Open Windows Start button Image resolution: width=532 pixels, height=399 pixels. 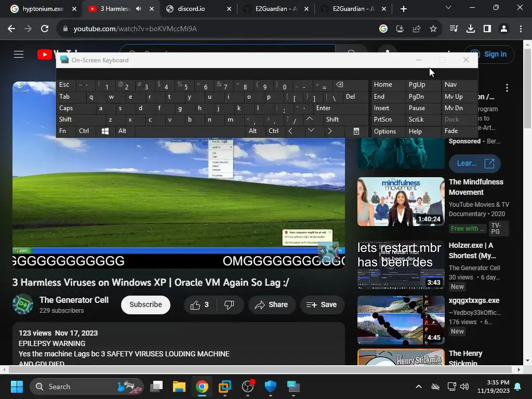pos(17,387)
